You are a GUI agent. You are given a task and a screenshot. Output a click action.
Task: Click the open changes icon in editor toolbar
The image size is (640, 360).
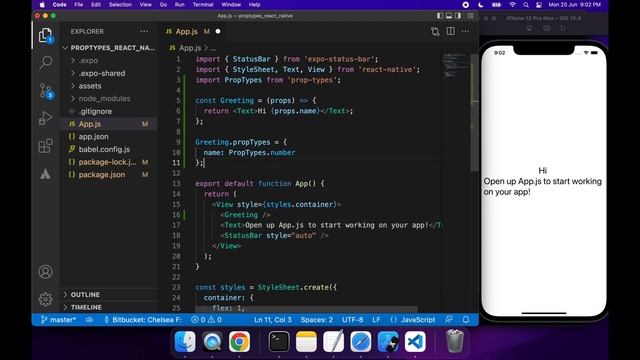point(435,31)
